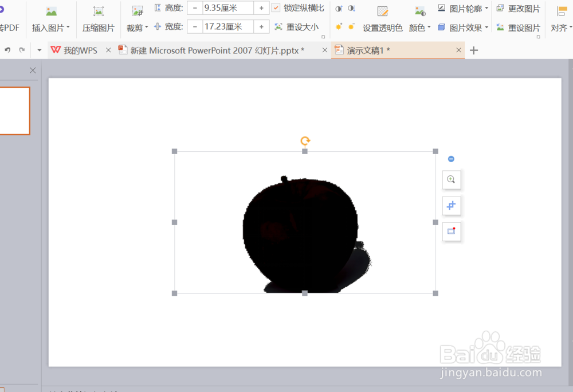This screenshot has height=392, width=573.
Task: Close the 新建 Microsoft PowerPoint 2007 tab
Action: pos(324,50)
